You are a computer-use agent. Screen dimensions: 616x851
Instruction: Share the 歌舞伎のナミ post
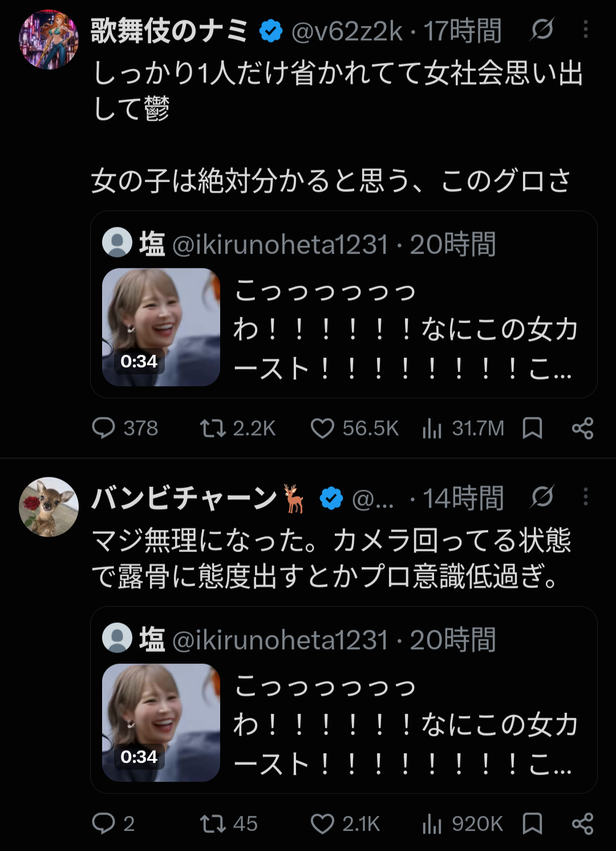click(x=582, y=428)
